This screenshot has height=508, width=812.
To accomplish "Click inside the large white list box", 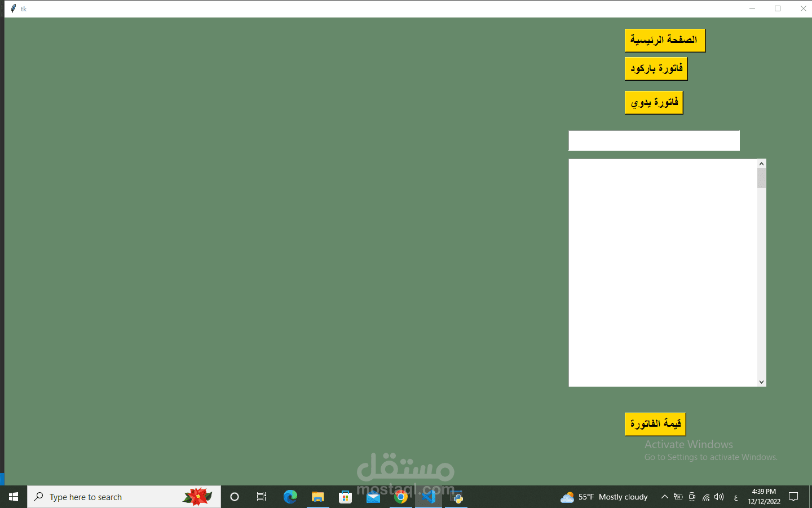I will pyautogui.click(x=663, y=273).
